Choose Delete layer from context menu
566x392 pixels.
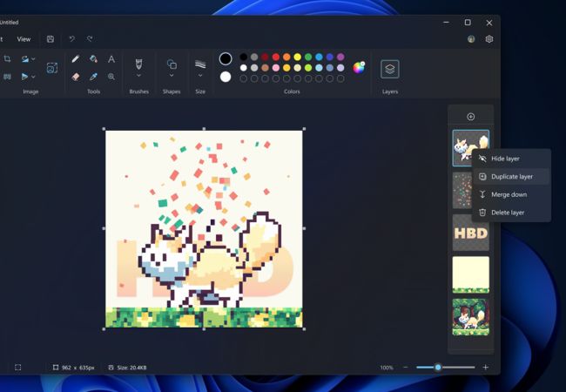pyautogui.click(x=511, y=213)
